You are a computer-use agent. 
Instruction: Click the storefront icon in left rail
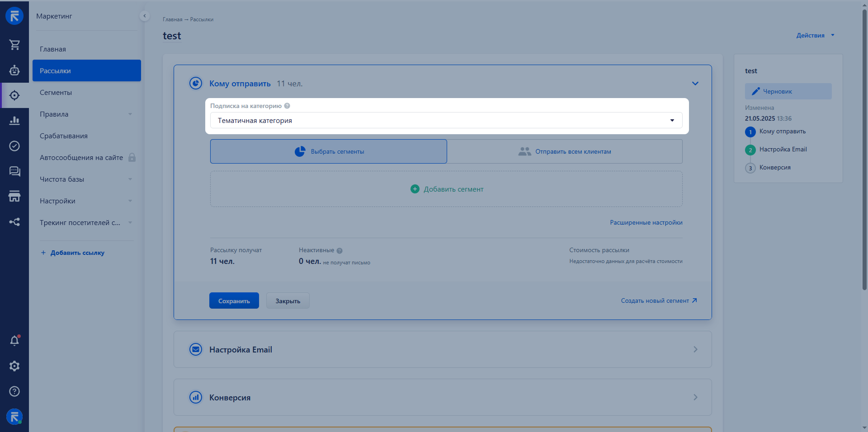(x=14, y=197)
